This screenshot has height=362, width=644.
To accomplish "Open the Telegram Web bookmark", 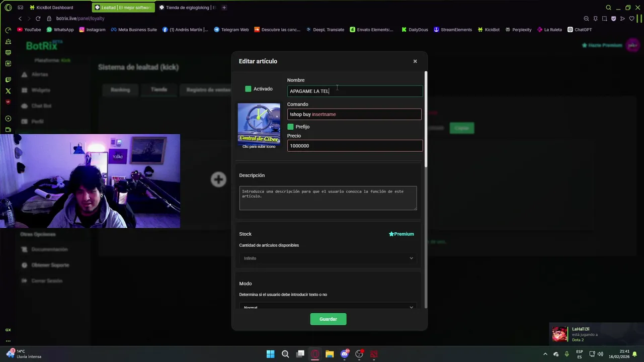I will [231, 30].
